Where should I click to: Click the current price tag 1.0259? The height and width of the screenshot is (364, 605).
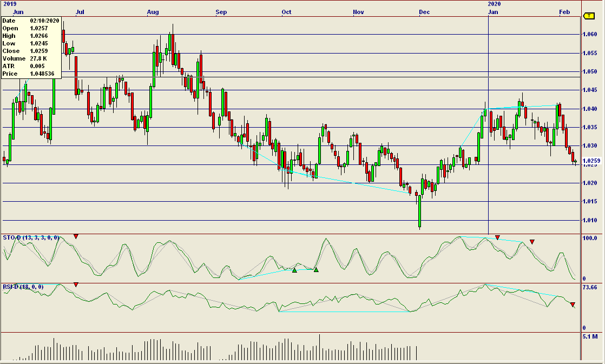(591, 161)
